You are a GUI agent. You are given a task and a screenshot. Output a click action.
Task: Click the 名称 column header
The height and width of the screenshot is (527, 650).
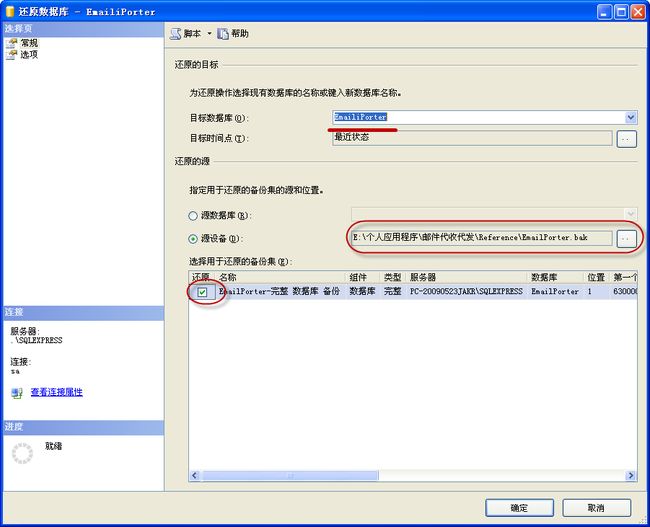tap(281, 277)
